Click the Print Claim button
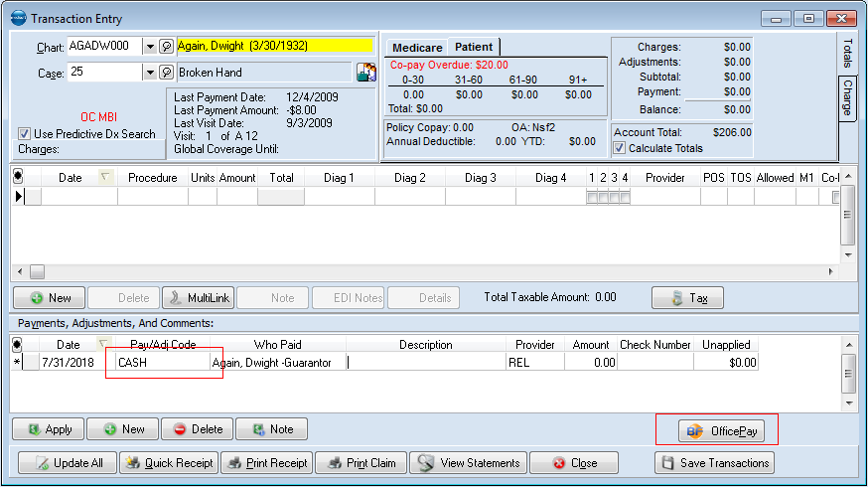The image size is (868, 487). pyautogui.click(x=361, y=463)
